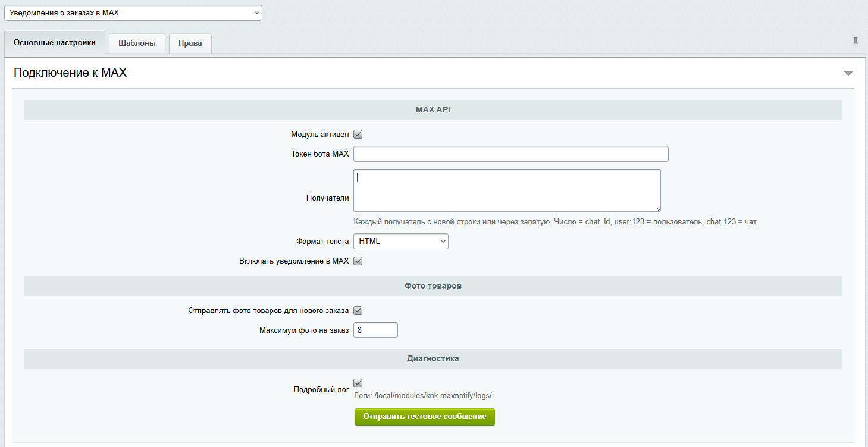This screenshot has height=447, width=868.
Task: Click the Получатели label
Action: point(328,198)
